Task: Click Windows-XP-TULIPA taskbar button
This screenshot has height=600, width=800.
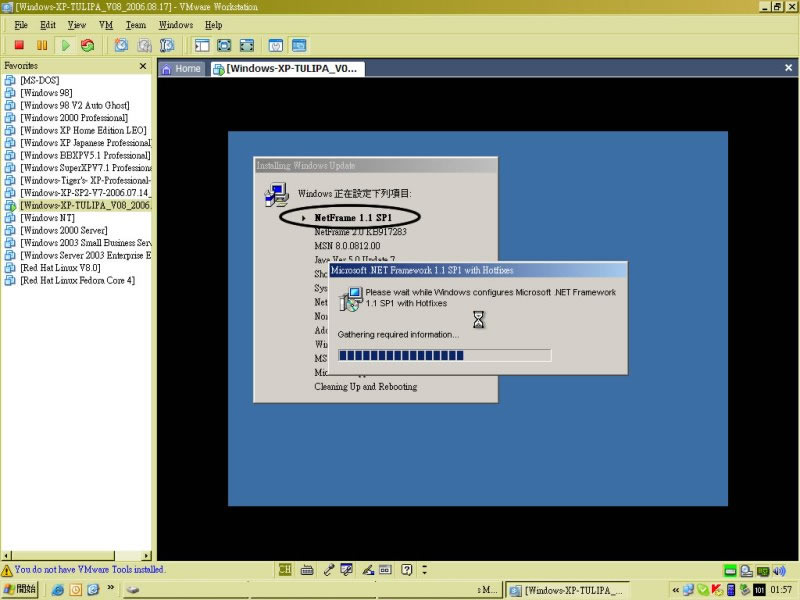Action: coord(567,590)
